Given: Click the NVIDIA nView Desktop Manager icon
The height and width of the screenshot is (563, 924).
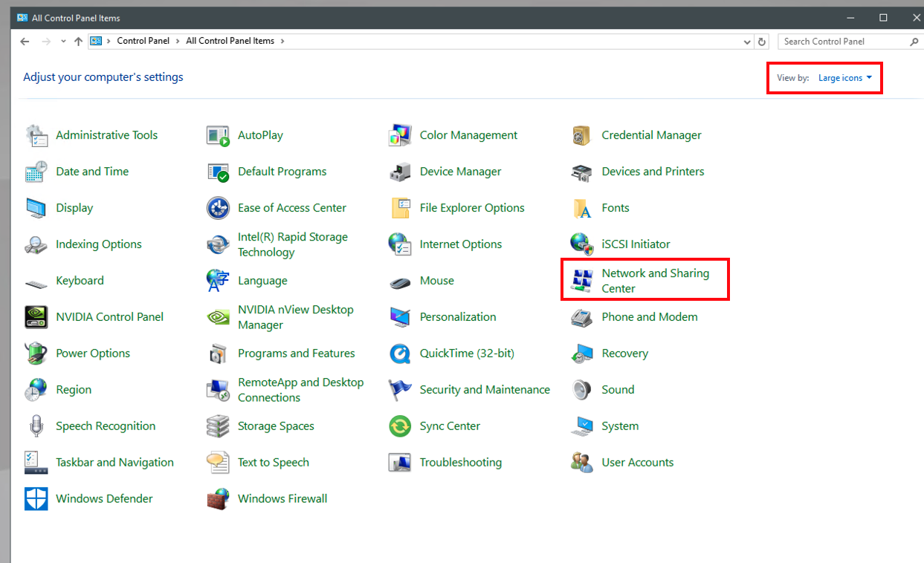Looking at the screenshot, I should coord(218,317).
